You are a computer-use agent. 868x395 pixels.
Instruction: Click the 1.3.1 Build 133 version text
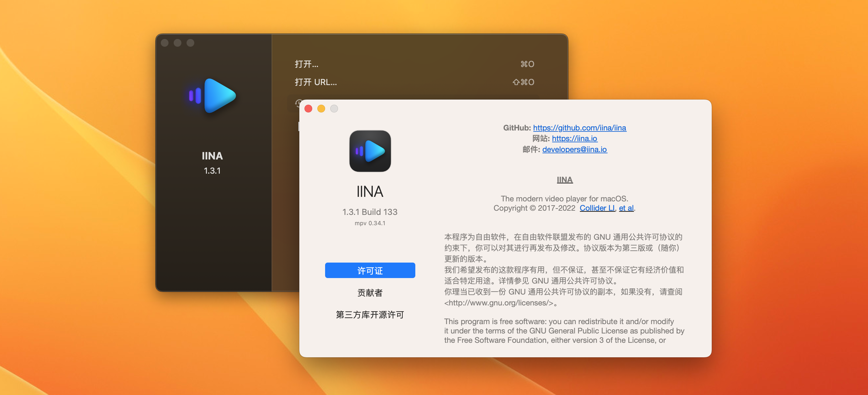[370, 212]
